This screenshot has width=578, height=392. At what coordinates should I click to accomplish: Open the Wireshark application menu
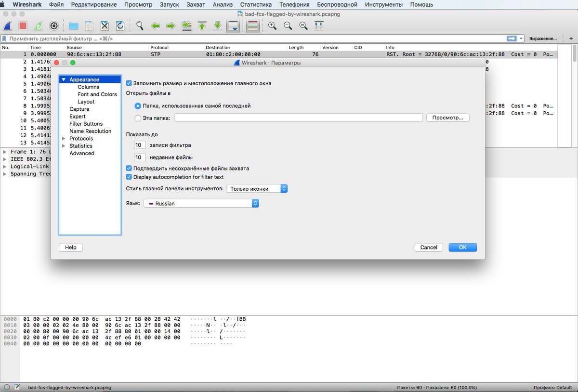(x=27, y=4)
